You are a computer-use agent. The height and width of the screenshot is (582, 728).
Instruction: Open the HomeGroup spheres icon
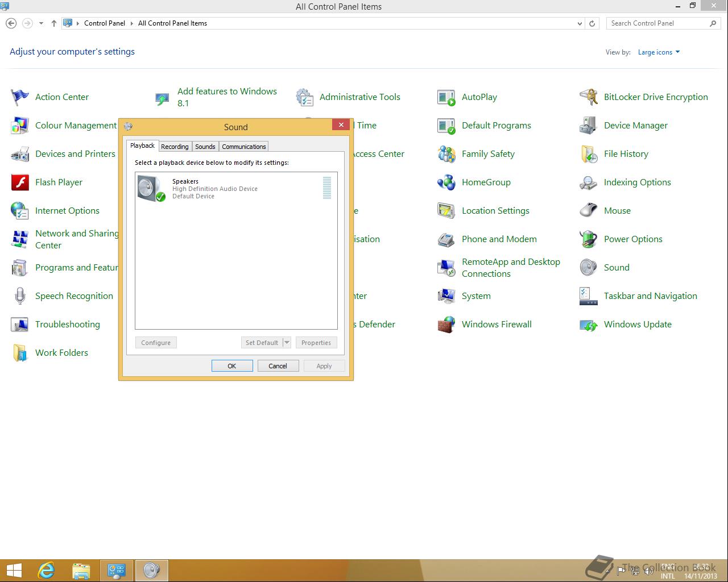(x=446, y=182)
